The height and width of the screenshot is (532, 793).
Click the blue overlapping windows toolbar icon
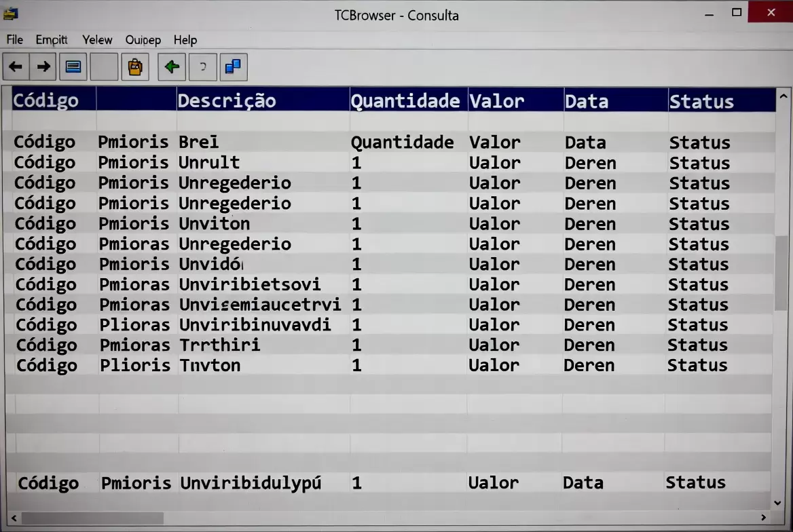[233, 67]
